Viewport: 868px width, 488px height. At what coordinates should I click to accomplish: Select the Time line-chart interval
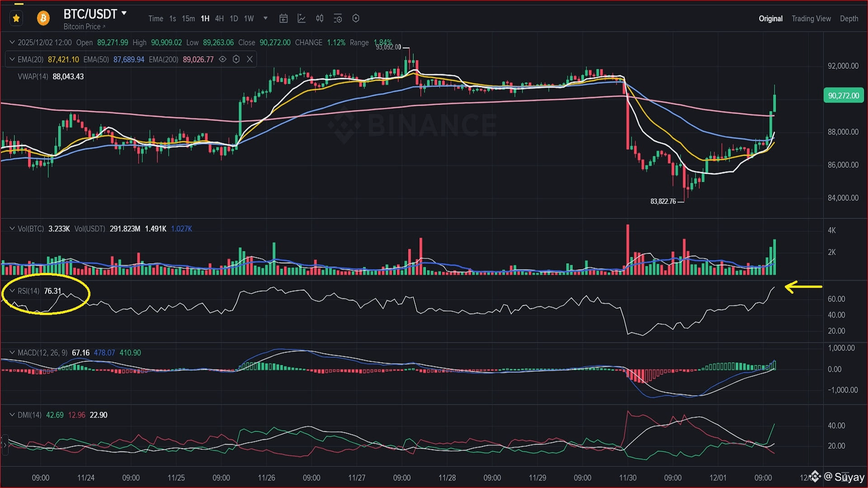(156, 19)
